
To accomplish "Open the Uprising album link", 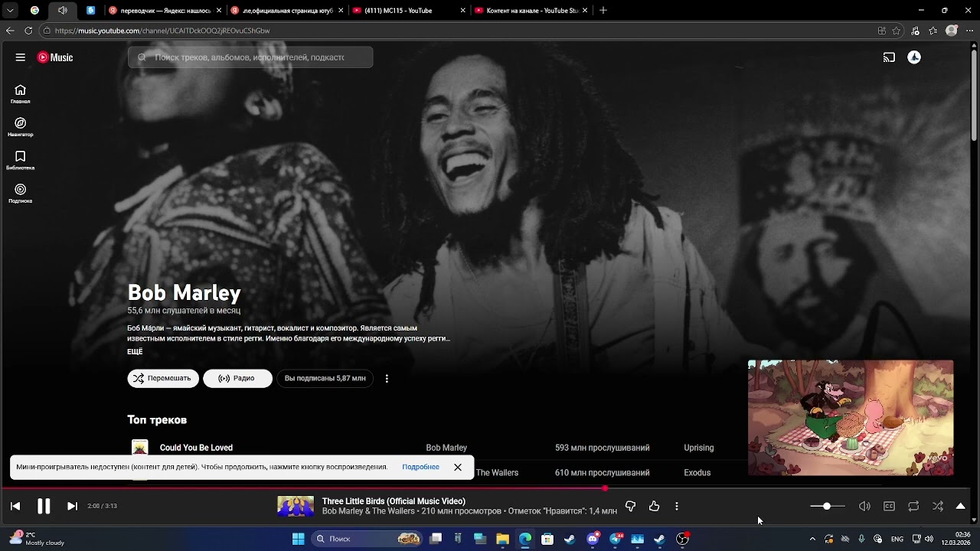I will tap(698, 448).
